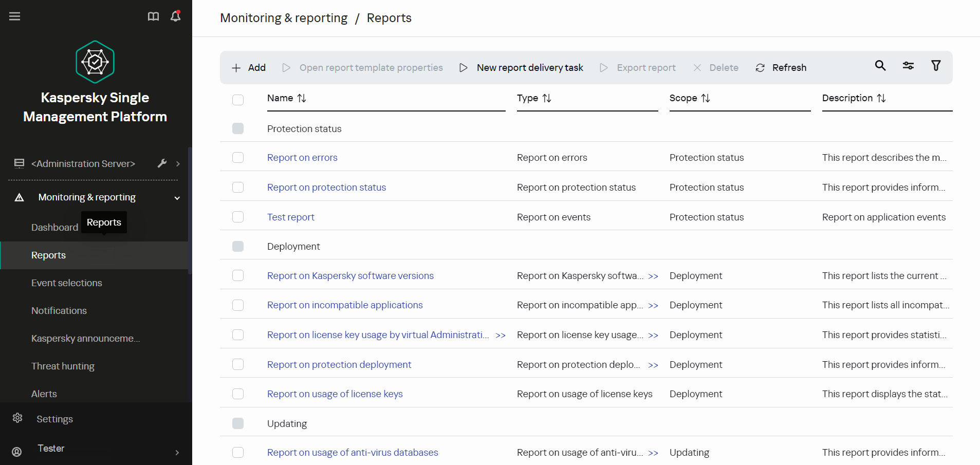Open the filter funnel icon
This screenshot has width=980, height=465.
pos(935,66)
